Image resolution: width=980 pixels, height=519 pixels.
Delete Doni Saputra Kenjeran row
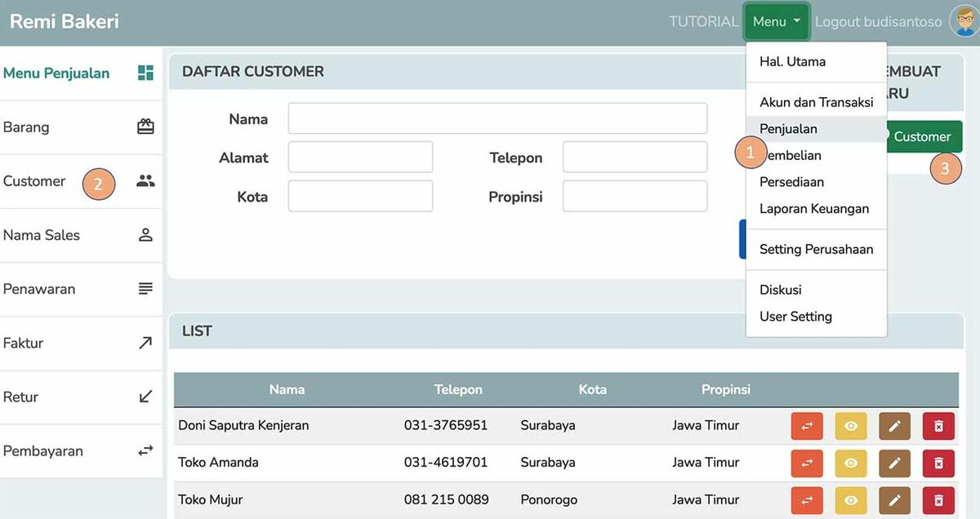pyautogui.click(x=938, y=426)
